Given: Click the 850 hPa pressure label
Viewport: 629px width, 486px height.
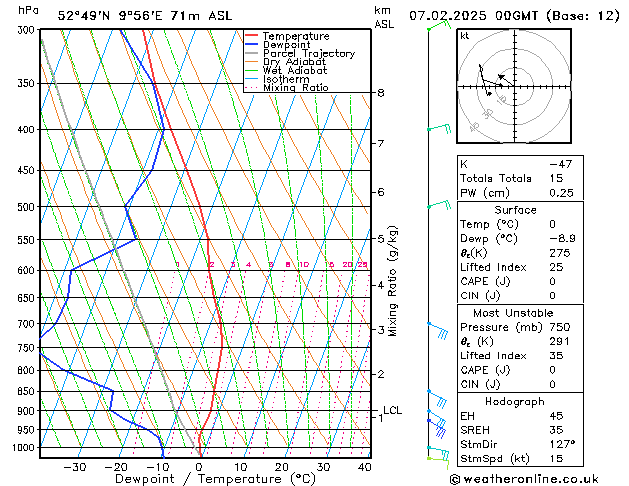Looking at the screenshot, I should 28,391.
